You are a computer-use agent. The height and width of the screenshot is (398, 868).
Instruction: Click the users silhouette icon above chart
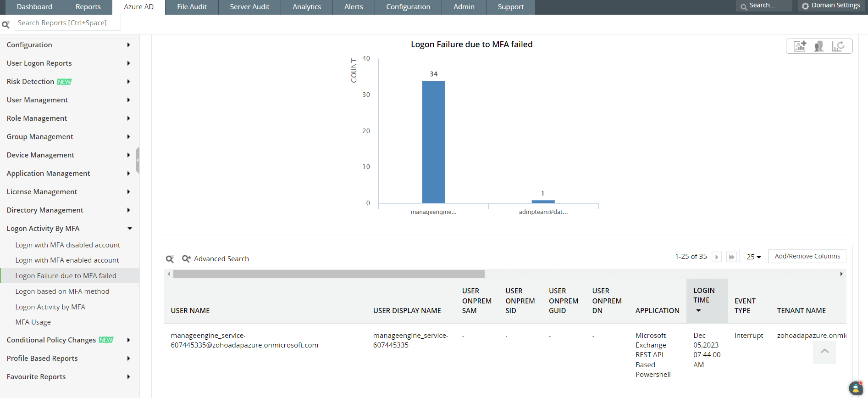click(819, 46)
